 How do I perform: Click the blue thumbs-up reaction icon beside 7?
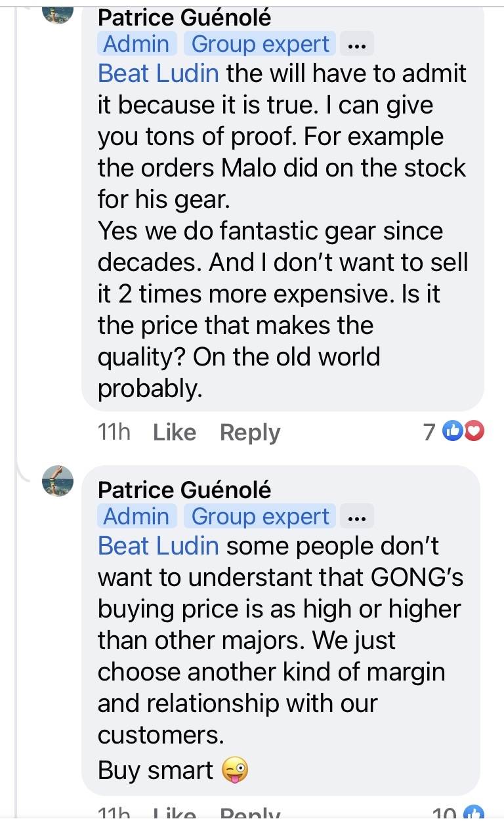coord(453,431)
